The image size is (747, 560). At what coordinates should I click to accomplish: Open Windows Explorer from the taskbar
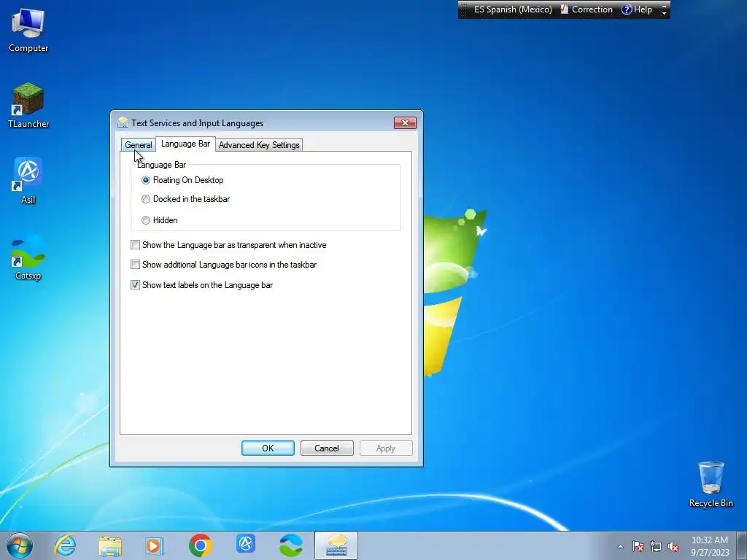pyautogui.click(x=110, y=545)
